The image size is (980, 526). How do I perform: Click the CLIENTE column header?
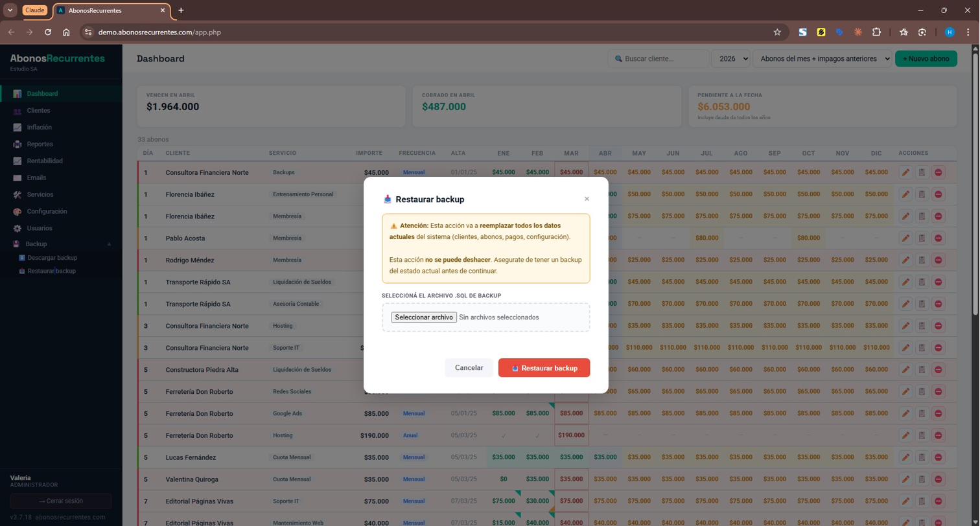178,154
